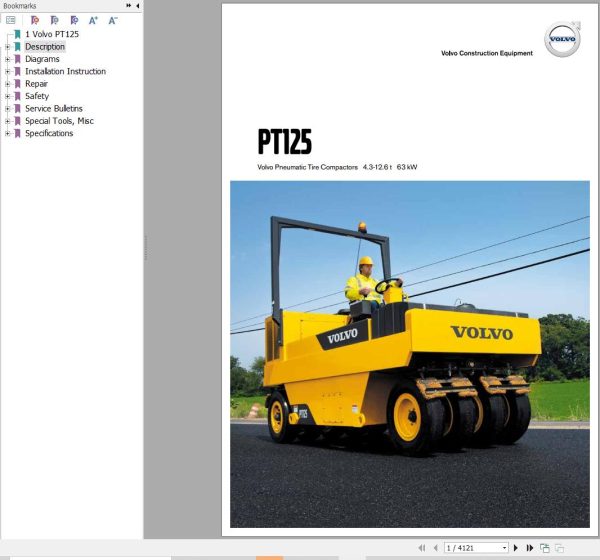Open the page number dropdown arrow
Image resolution: width=600 pixels, height=560 pixels.
[504, 548]
